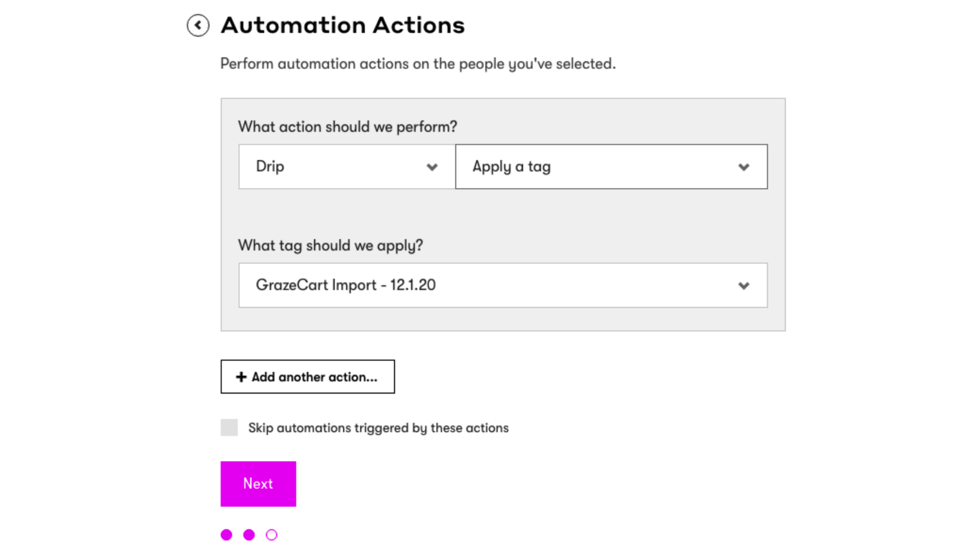
Task: Click the pink Next button
Action: pos(258,484)
